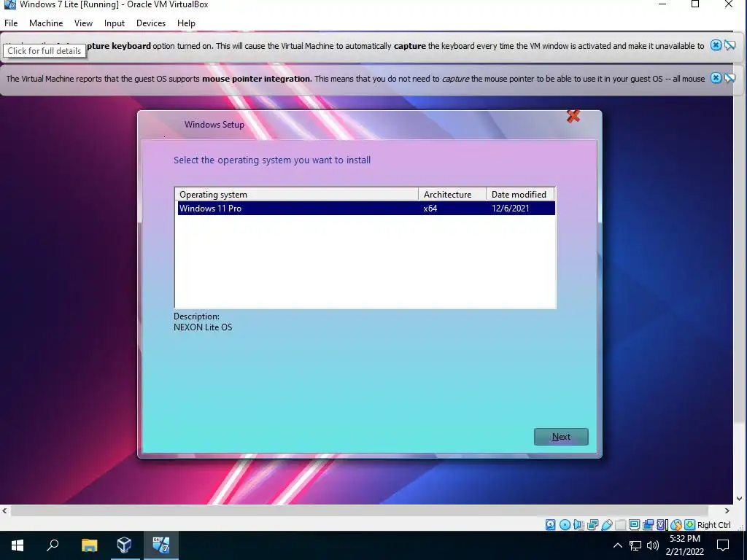The image size is (747, 560).
Task: Dismiss the capture keyboard notification
Action: (x=716, y=45)
